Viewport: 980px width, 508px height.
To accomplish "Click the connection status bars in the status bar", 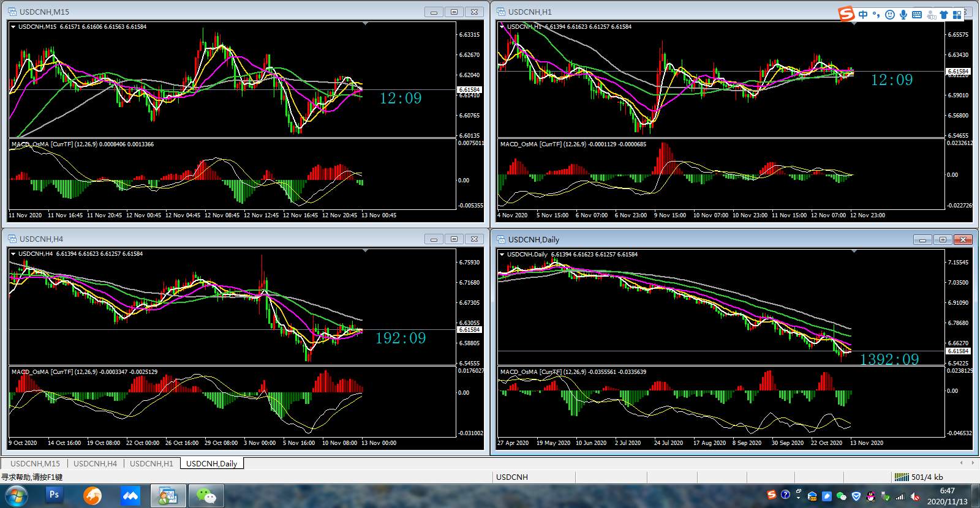I will point(902,477).
